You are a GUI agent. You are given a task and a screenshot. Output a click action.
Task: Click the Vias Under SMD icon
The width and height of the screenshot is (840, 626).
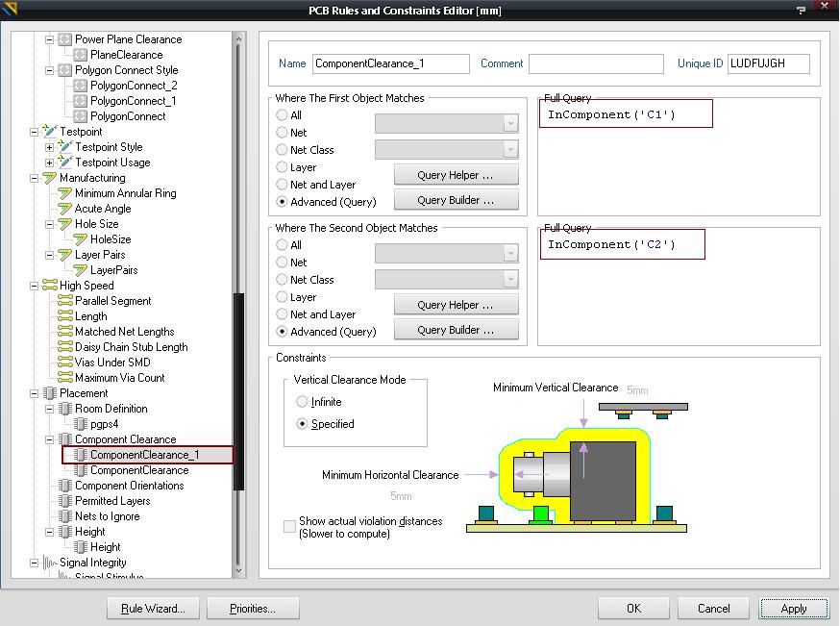coord(64,363)
